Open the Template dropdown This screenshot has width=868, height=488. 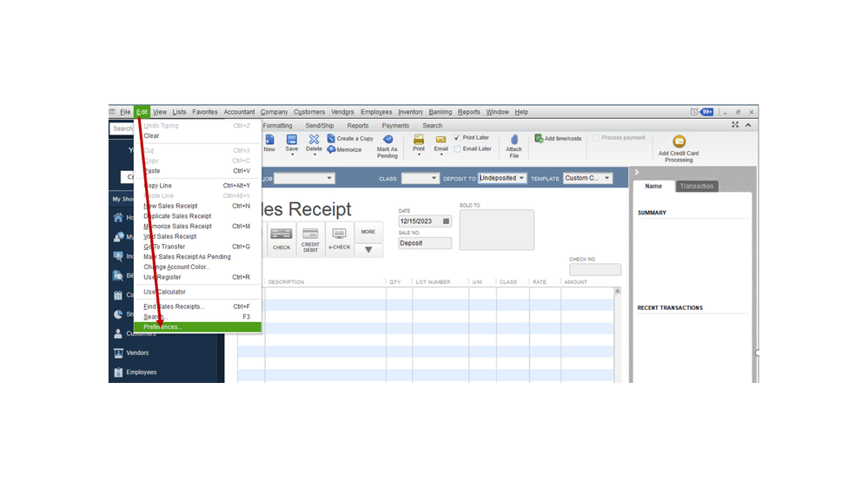[606, 178]
